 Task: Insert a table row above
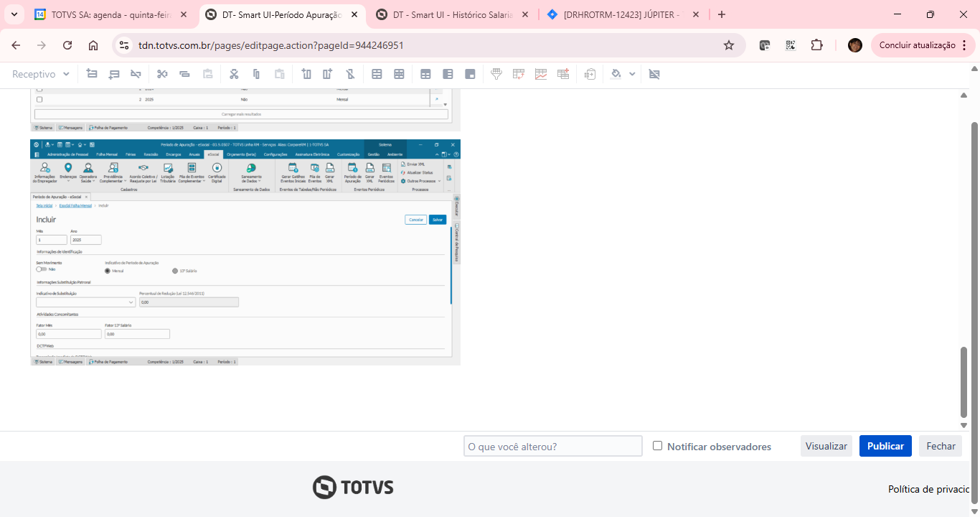pyautogui.click(x=92, y=74)
